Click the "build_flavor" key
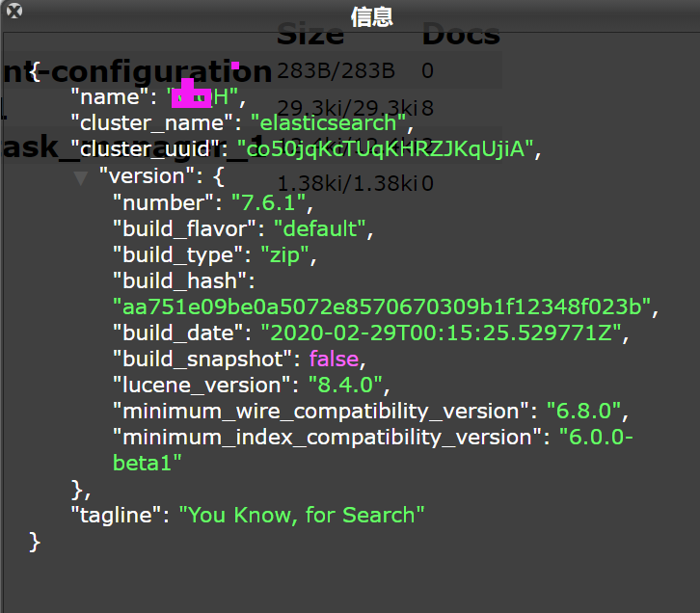Image resolution: width=700 pixels, height=613 pixels. [x=184, y=229]
